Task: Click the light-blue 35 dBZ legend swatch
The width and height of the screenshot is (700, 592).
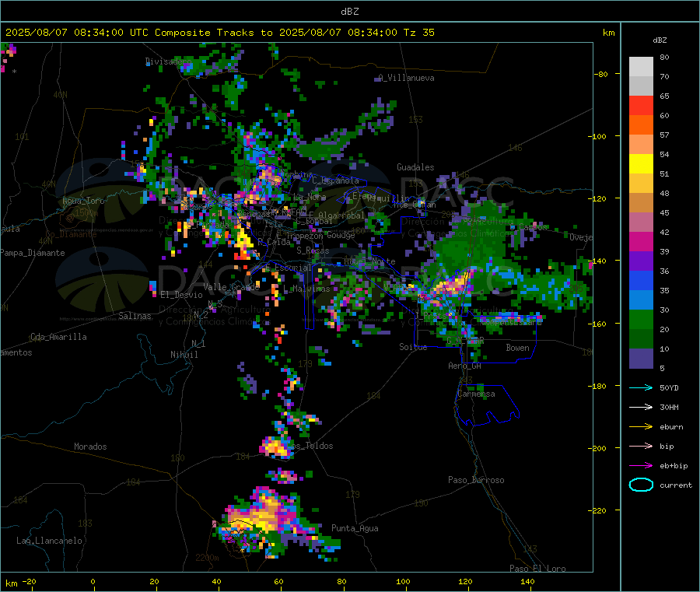Action: pyautogui.click(x=641, y=300)
